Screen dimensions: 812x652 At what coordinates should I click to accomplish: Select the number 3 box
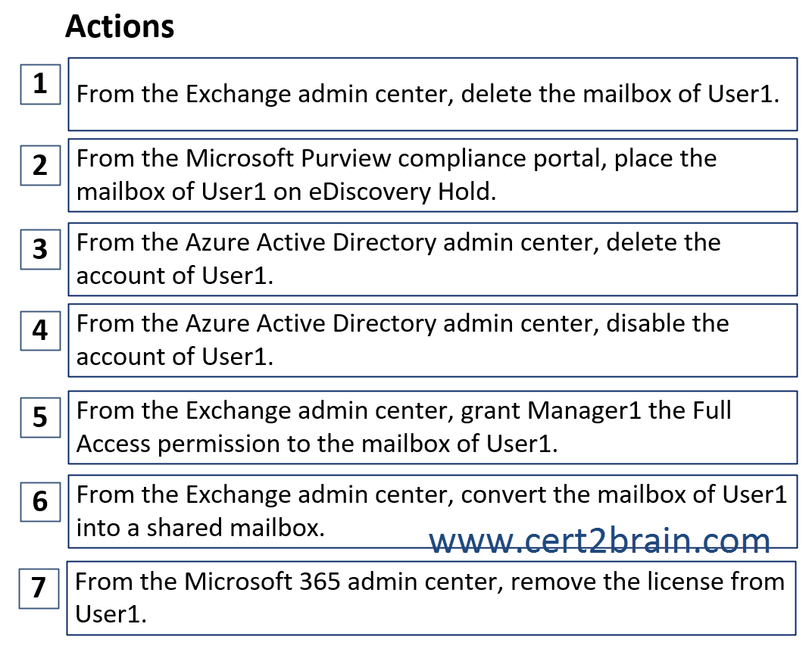coord(40,249)
